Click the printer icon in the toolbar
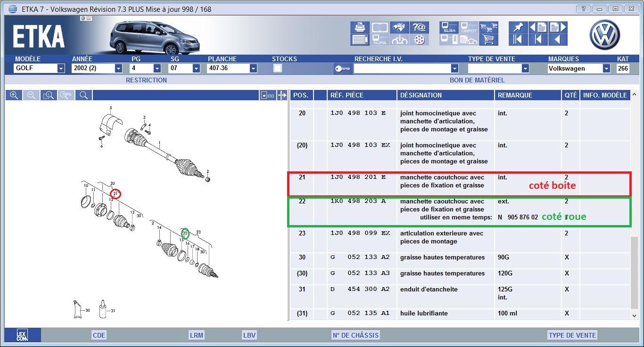 (x=360, y=27)
